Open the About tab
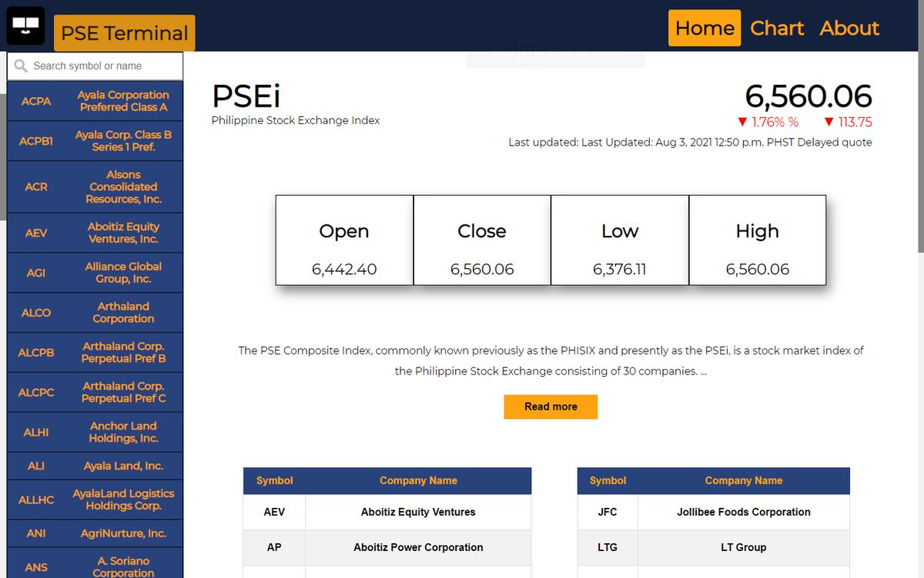This screenshot has width=924, height=578. point(849,29)
